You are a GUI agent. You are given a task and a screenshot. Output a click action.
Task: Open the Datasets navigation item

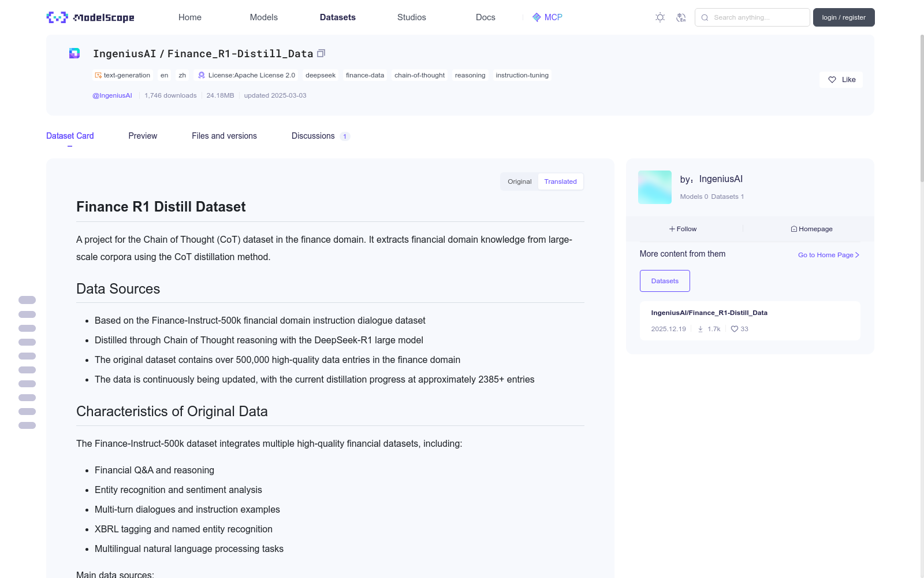[338, 17]
